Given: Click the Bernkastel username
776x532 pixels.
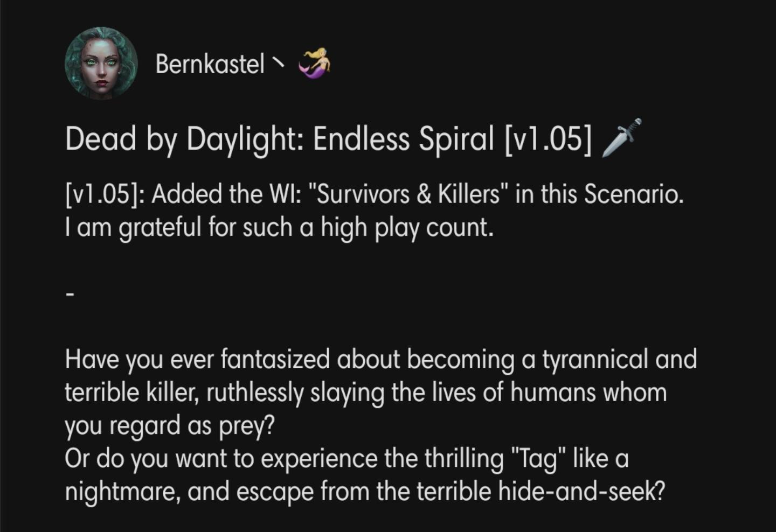Looking at the screenshot, I should [210, 64].
